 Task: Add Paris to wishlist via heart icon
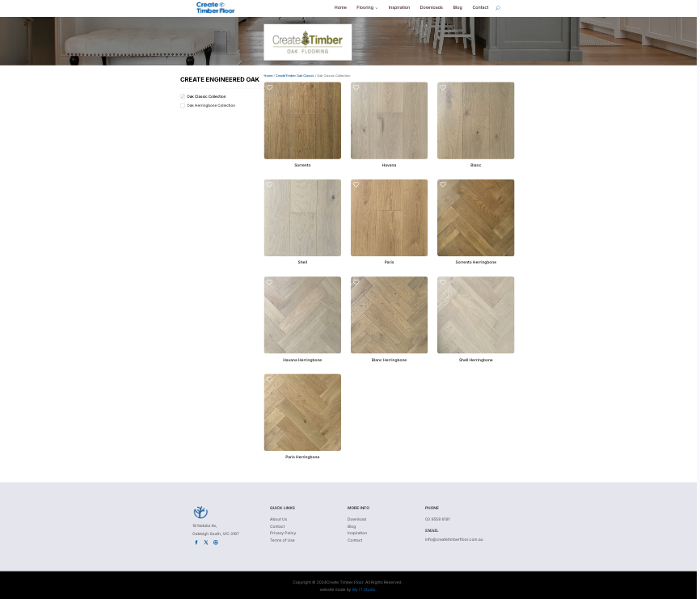356,184
